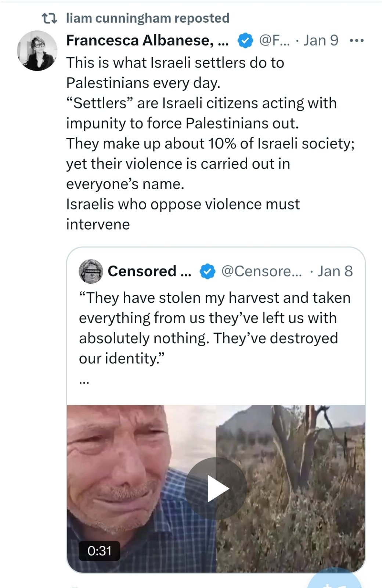Tap the truncated @F... handle
383x588 pixels.
click(274, 40)
